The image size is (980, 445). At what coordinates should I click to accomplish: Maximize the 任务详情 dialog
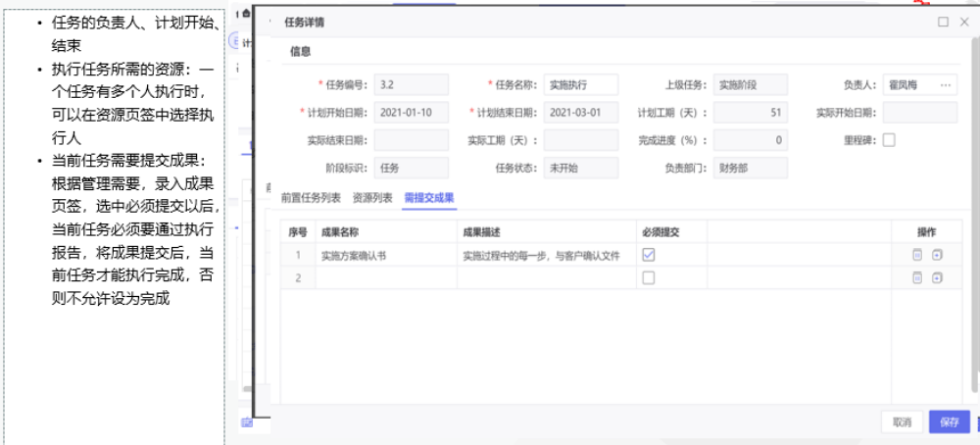click(x=943, y=22)
